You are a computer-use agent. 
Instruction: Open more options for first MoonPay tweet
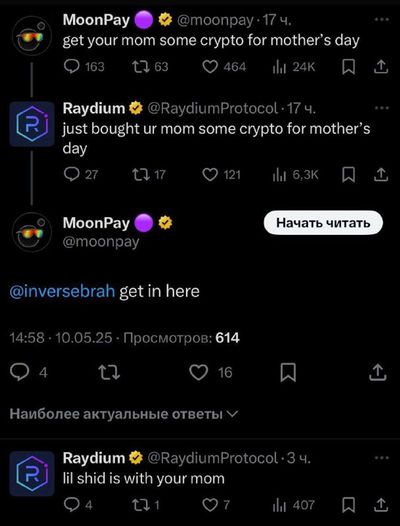coord(381,19)
